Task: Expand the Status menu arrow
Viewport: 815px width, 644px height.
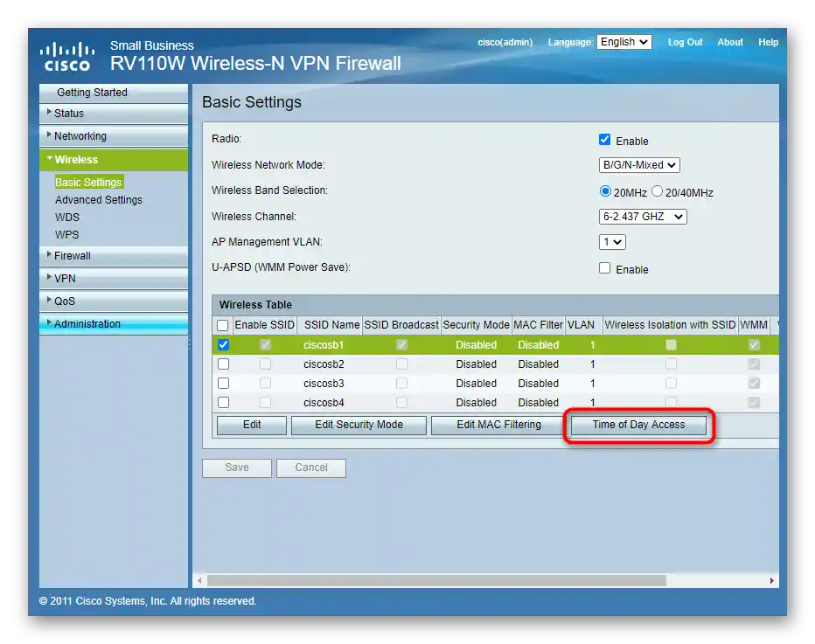Action: click(x=49, y=112)
